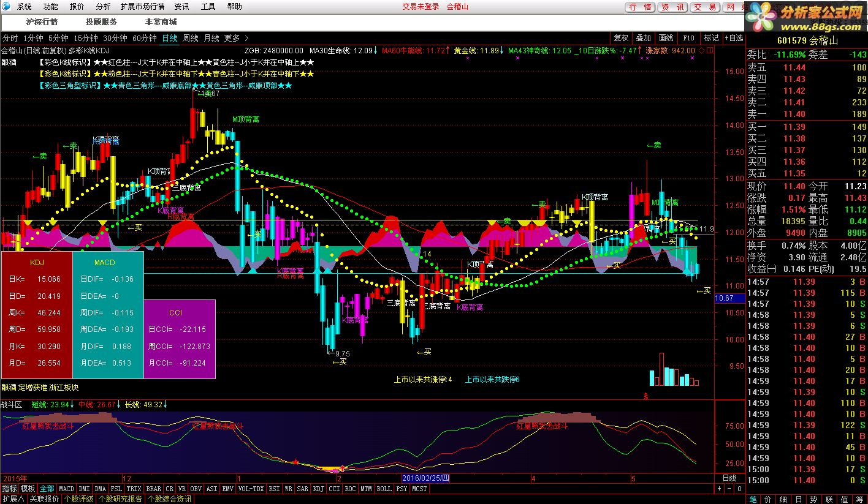Screen dimensions: 868x504
Task: Expand the 更多 periods dropdown
Action: click(x=237, y=38)
